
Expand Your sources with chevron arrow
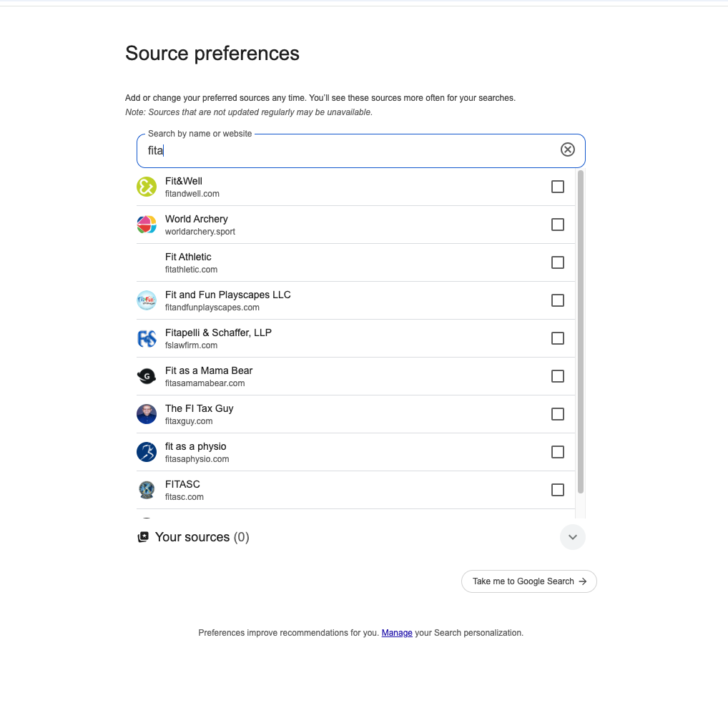pos(572,537)
